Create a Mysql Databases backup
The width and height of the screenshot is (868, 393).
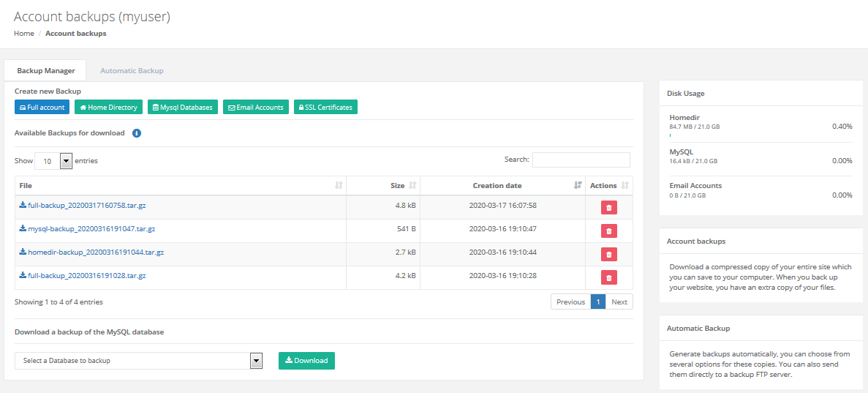point(183,107)
